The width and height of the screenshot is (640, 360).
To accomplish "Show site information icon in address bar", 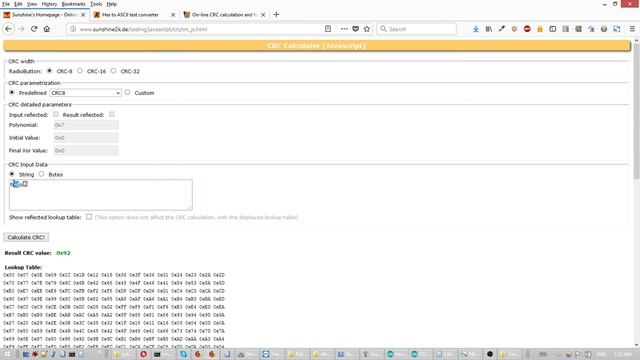I will click(x=73, y=29).
